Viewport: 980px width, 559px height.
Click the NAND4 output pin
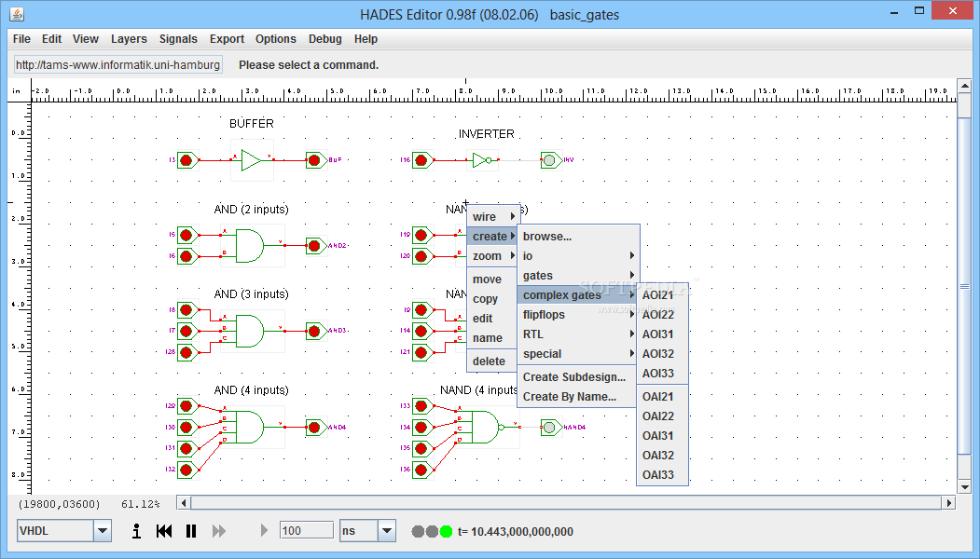pos(551,428)
